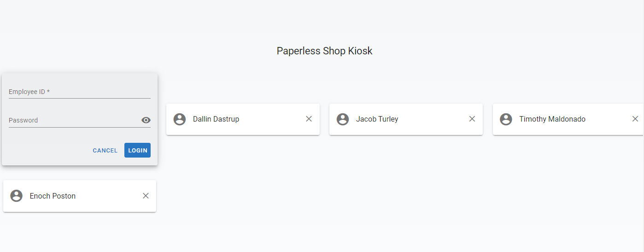Dismiss the Jacob Turley card using X
Screen dimensions: 644x252
[x=472, y=119]
